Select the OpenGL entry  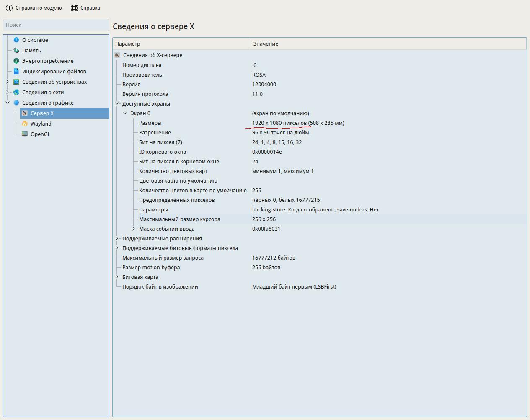pyautogui.click(x=40, y=134)
